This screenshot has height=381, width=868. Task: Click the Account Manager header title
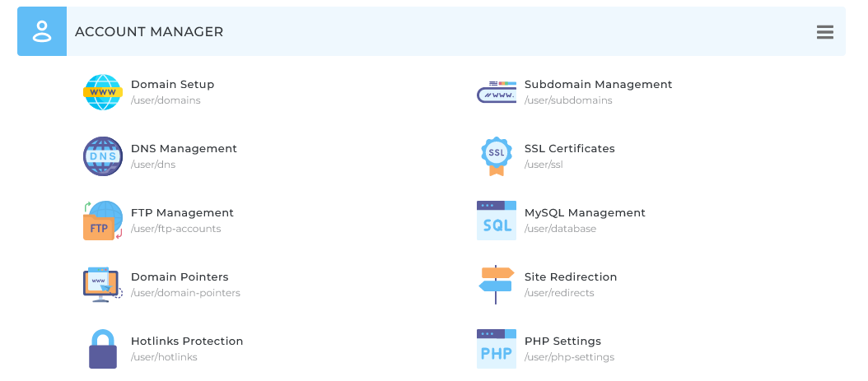click(149, 32)
